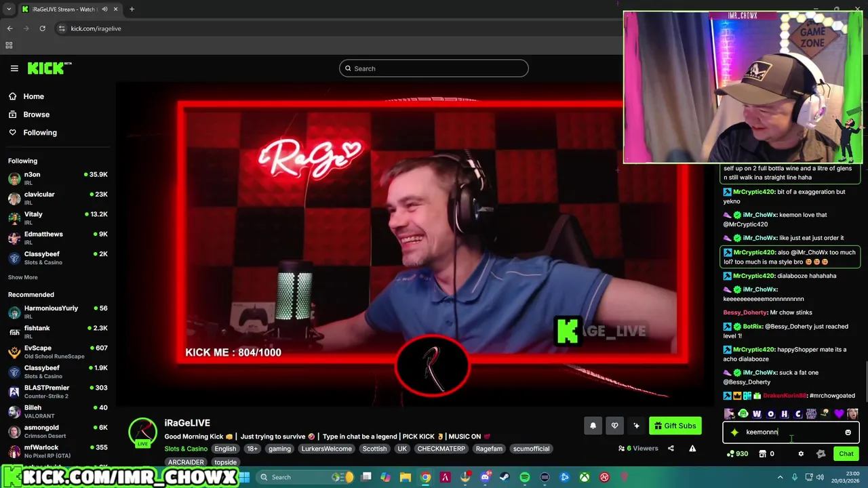This screenshot has width=868, height=488.
Task: Select the 18+ tag
Action: (252, 449)
